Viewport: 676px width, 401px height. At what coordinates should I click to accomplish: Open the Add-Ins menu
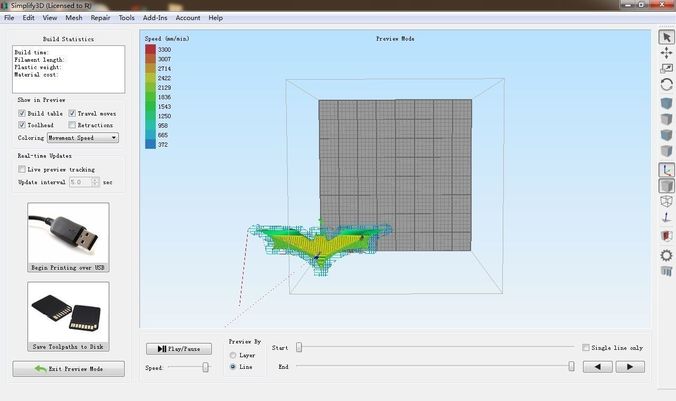[155, 18]
